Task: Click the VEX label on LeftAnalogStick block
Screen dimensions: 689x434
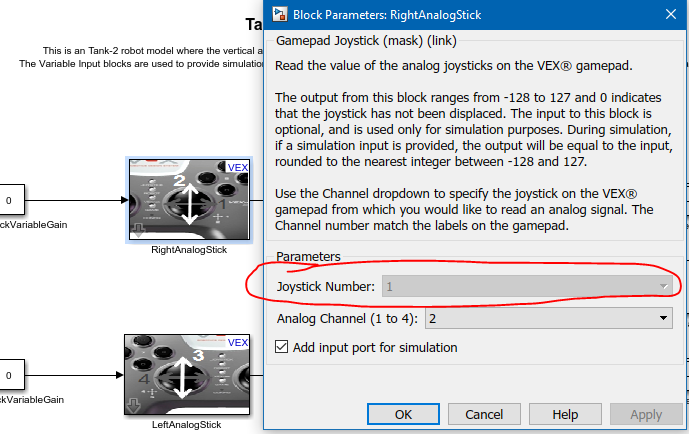Action: tap(238, 342)
